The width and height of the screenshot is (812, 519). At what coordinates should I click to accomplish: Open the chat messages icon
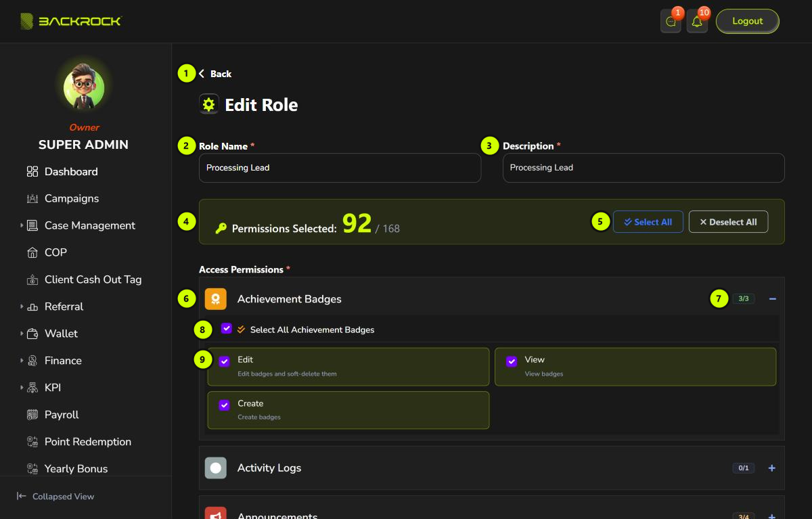(x=671, y=22)
